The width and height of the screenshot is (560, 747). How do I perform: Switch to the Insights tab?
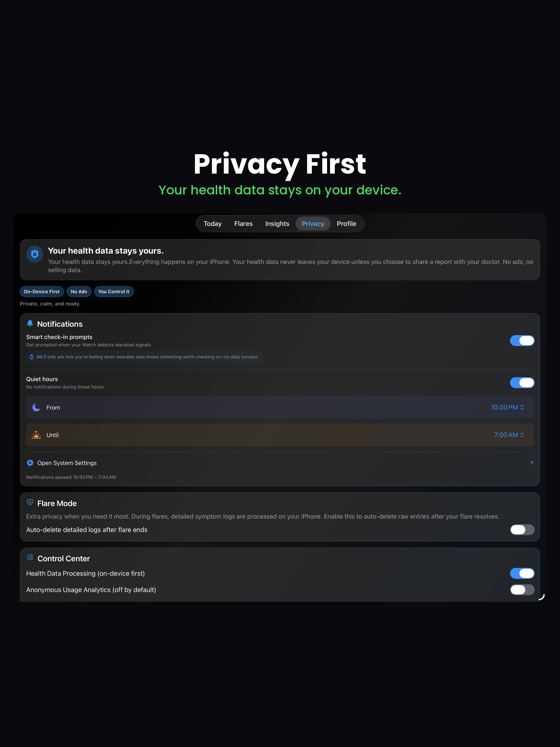277,224
